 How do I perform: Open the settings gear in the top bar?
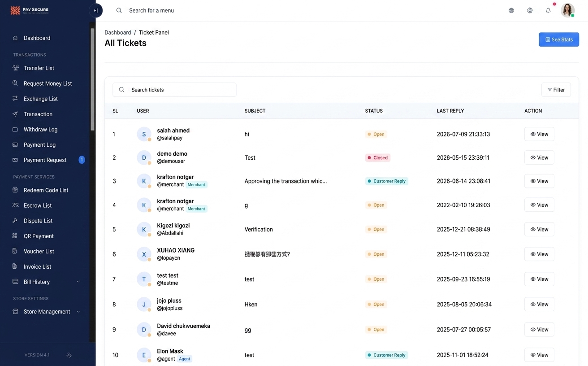click(x=530, y=10)
